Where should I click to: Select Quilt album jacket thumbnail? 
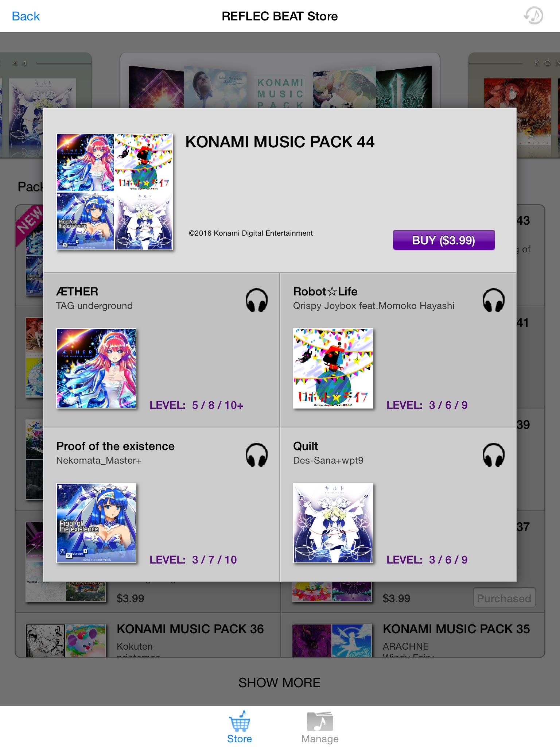(x=333, y=523)
